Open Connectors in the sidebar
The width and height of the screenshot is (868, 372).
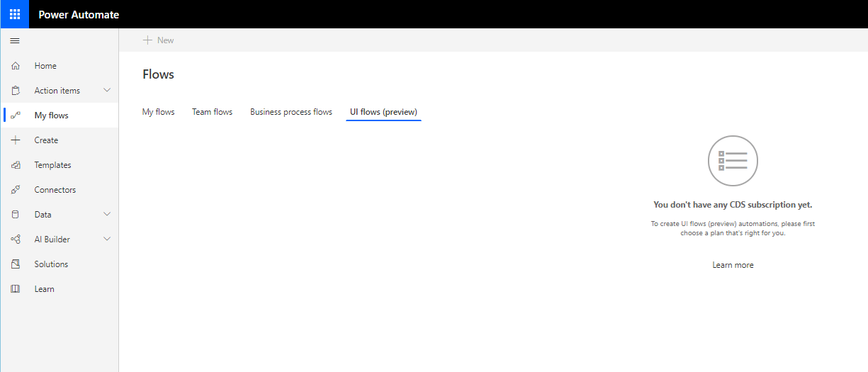click(x=60, y=190)
